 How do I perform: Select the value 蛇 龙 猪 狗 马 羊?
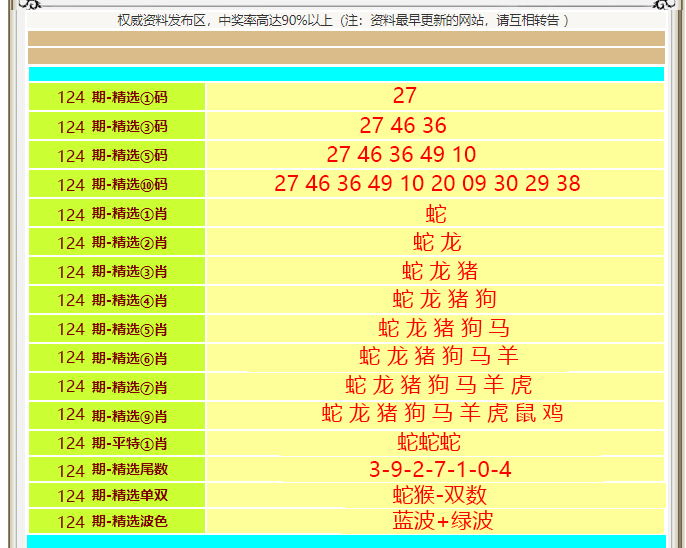(x=439, y=356)
